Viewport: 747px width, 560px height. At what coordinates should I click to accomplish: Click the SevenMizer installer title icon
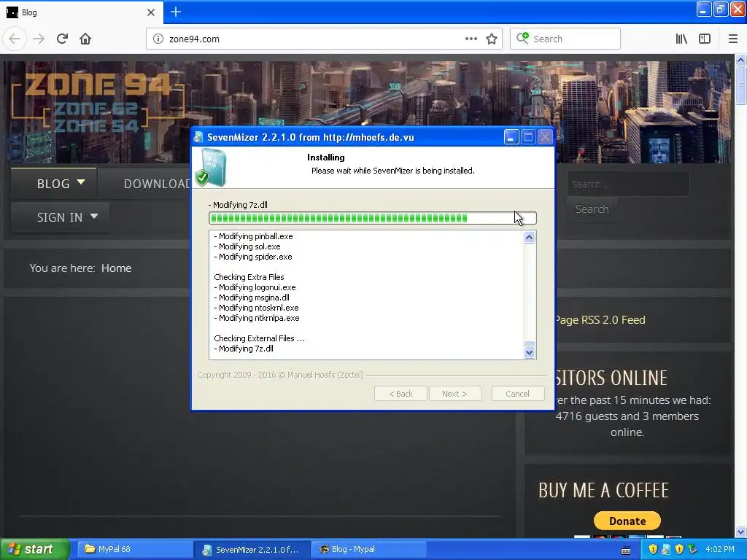[x=198, y=137]
